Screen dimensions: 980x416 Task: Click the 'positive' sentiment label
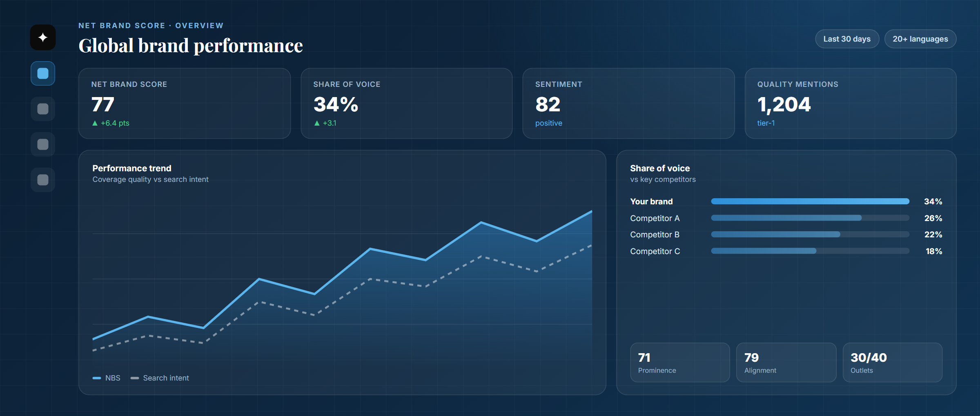click(x=549, y=123)
